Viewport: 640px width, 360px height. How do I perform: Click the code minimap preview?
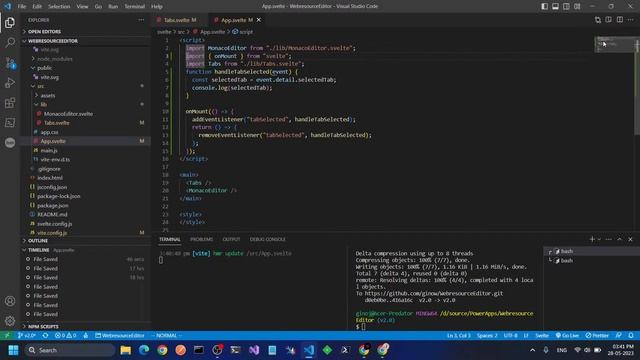[614, 44]
